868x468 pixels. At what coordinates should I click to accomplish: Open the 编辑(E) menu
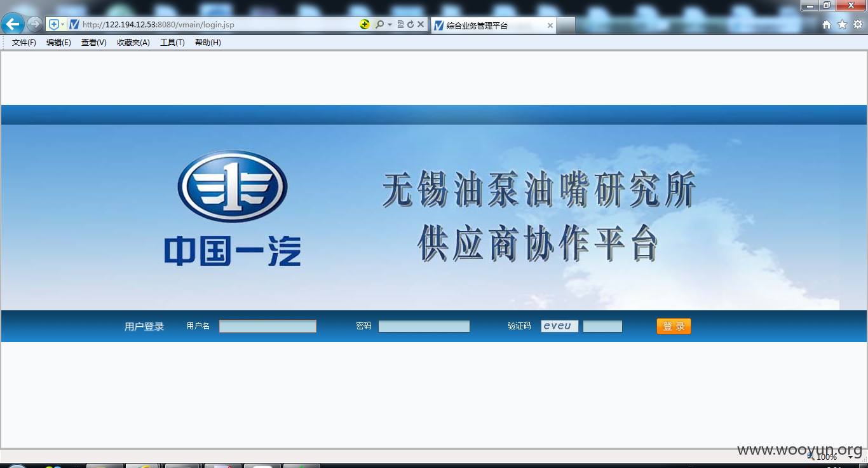coord(58,43)
